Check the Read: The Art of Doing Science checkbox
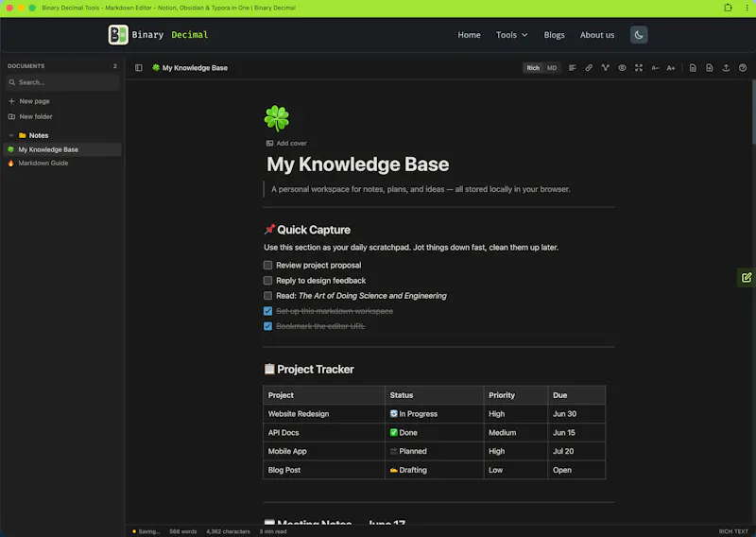 coord(267,296)
